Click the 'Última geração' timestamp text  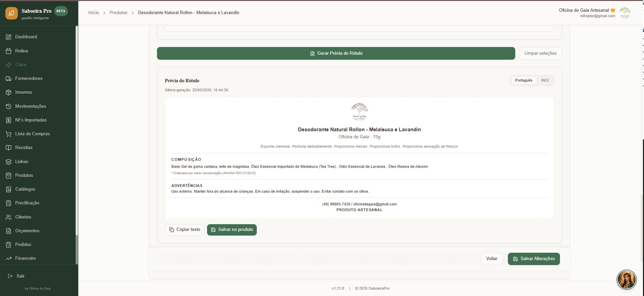coord(196,90)
